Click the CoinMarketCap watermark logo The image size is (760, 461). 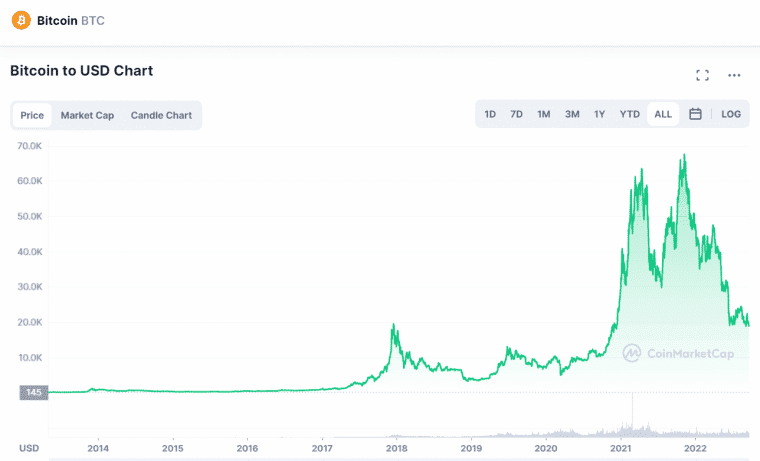(x=678, y=353)
